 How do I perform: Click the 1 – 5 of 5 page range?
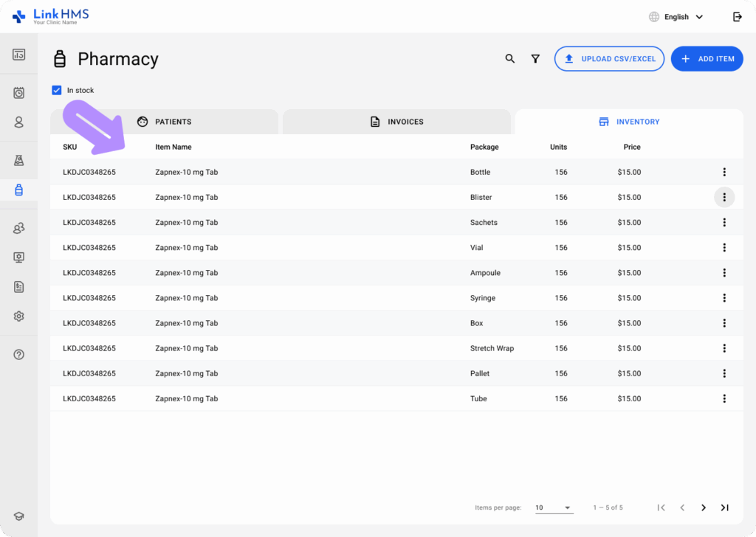[x=608, y=507]
